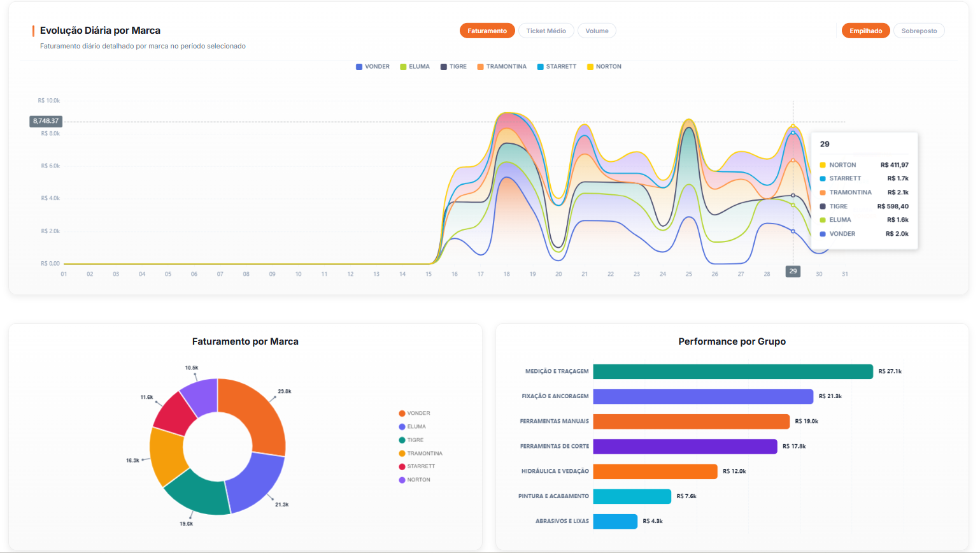Click day 31 on the x-axis
The image size is (980, 553).
(845, 274)
